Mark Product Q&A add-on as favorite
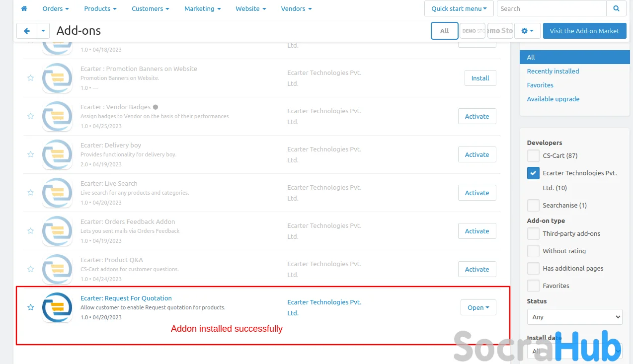This screenshot has width=633, height=364. pyautogui.click(x=30, y=269)
